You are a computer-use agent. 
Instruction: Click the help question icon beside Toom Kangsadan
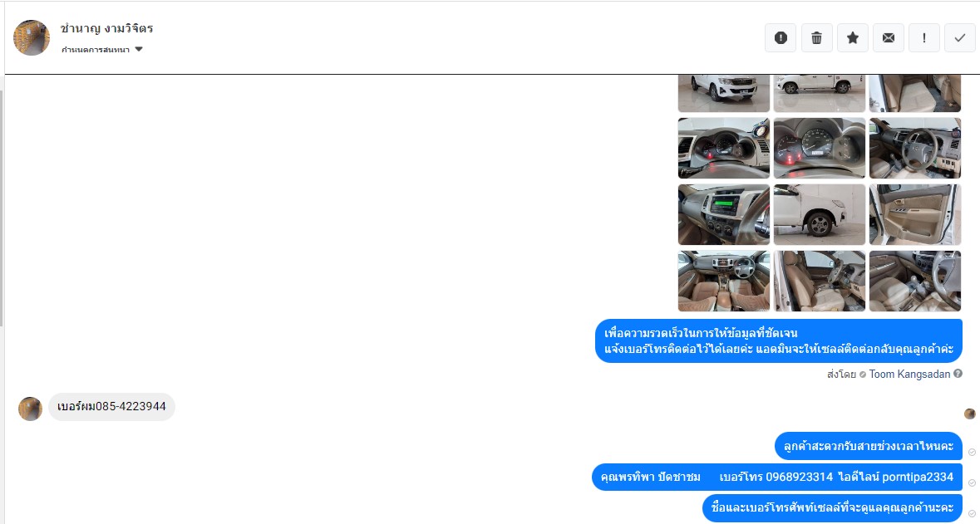click(958, 374)
